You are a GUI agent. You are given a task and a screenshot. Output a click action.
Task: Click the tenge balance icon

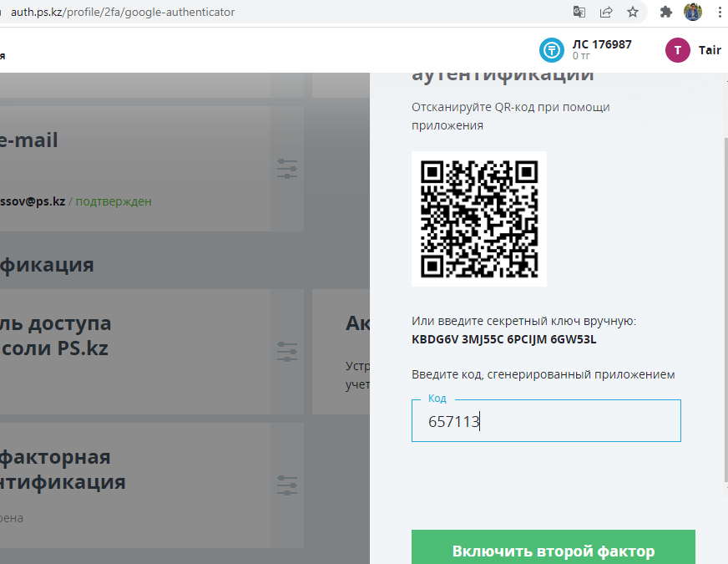coord(552,49)
